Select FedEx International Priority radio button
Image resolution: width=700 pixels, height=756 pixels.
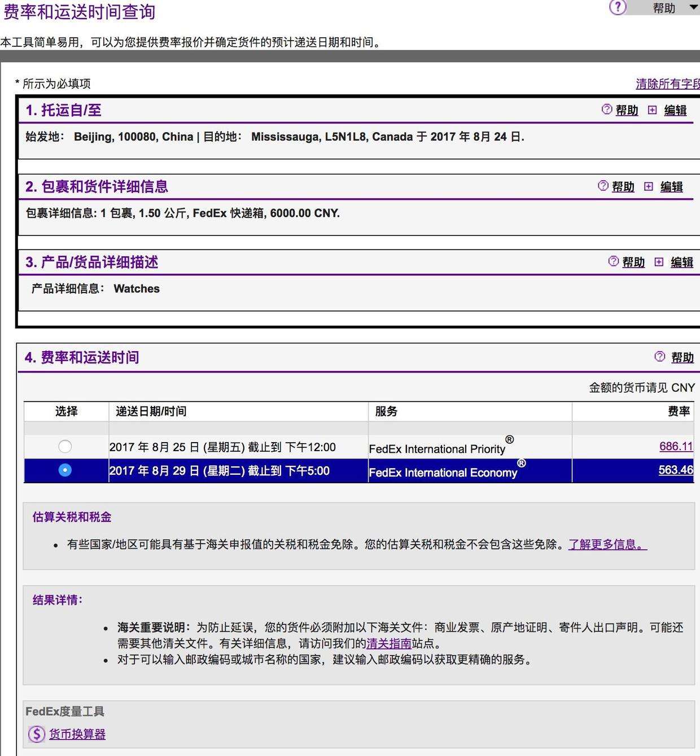[x=65, y=447]
